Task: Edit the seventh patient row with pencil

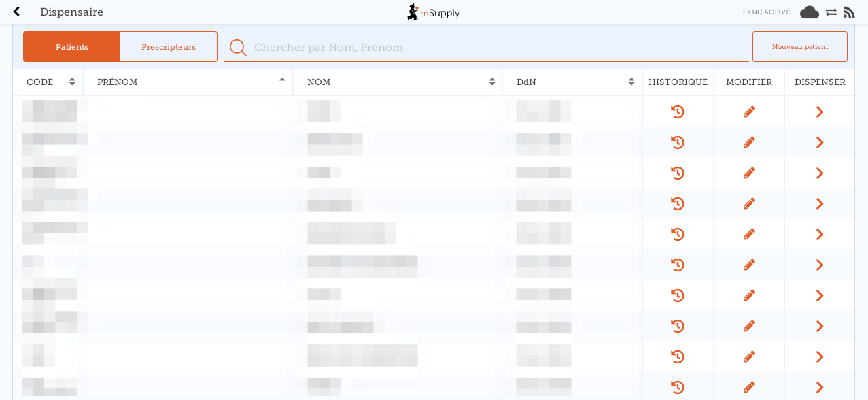Action: pyautogui.click(x=749, y=295)
